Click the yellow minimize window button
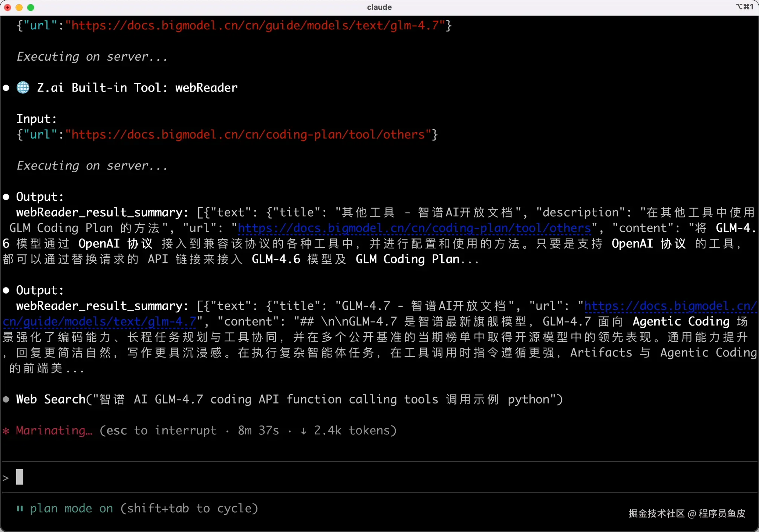The image size is (759, 532). point(19,7)
